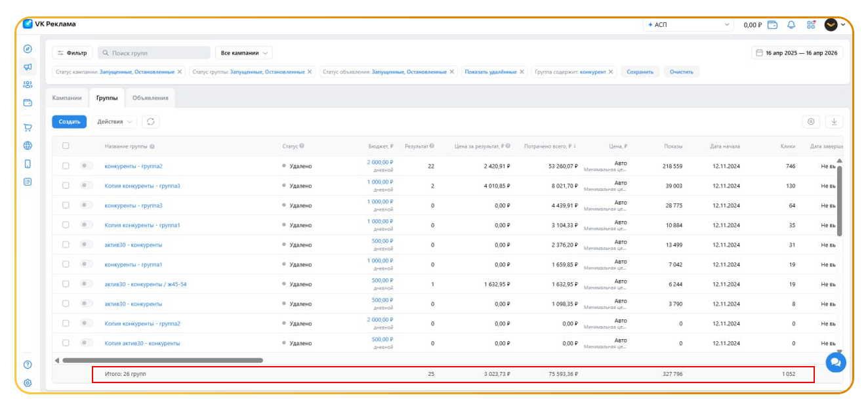Open the 'Действия' actions dropdown
868x410 pixels.
tap(114, 121)
